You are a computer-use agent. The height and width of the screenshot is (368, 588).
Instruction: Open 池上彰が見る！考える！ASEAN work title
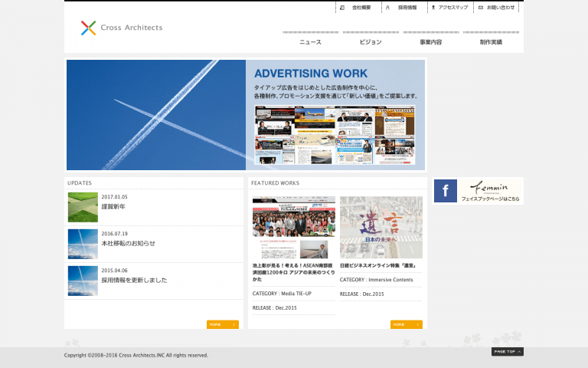294,272
